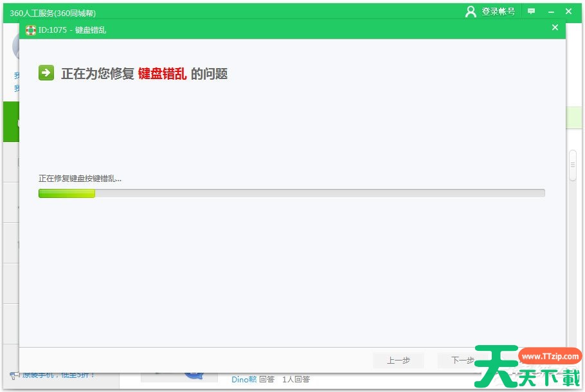This screenshot has height=392, width=585.
Task: Click the scrollbar thumb in the background window
Action: coord(573,165)
